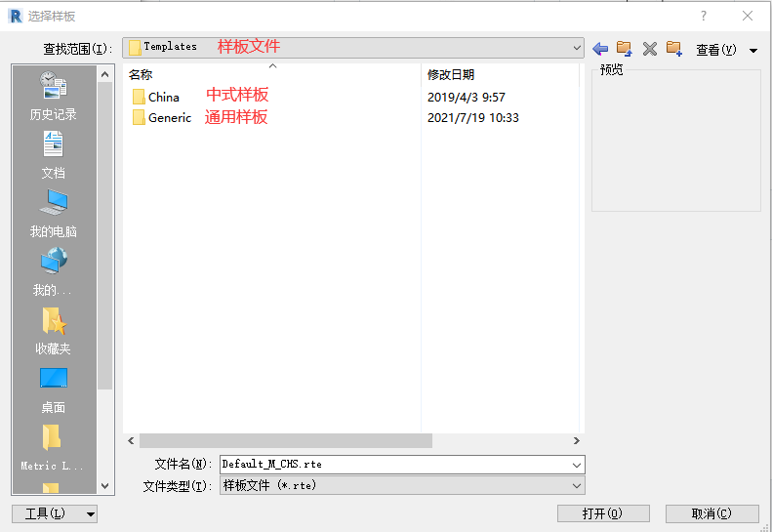Click the date 2021/7/19 10:33

coord(473,118)
